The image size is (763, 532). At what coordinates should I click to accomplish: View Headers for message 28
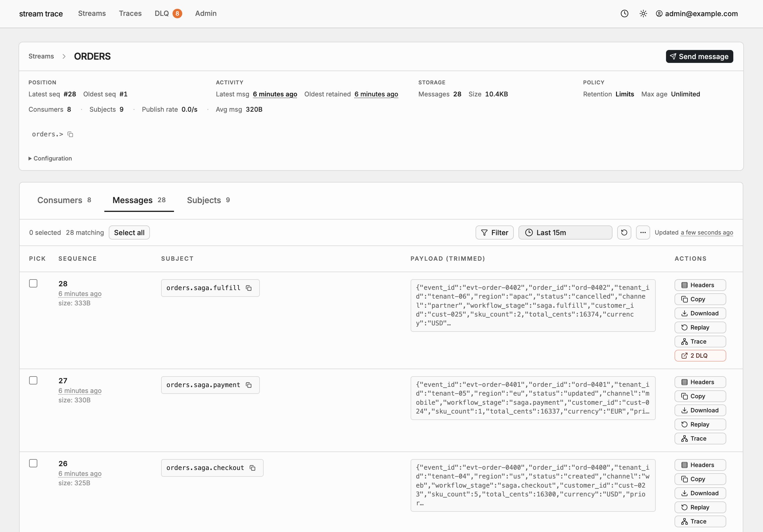(x=700, y=285)
